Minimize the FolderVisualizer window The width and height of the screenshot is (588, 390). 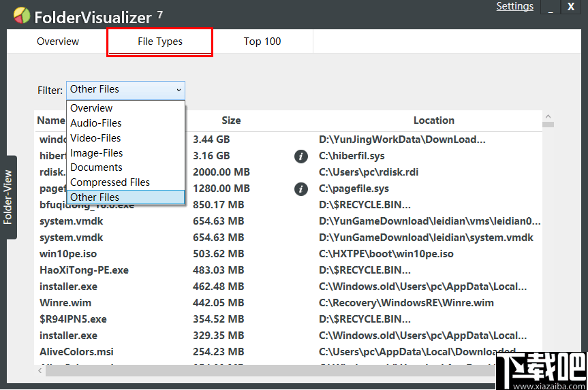[x=550, y=8]
